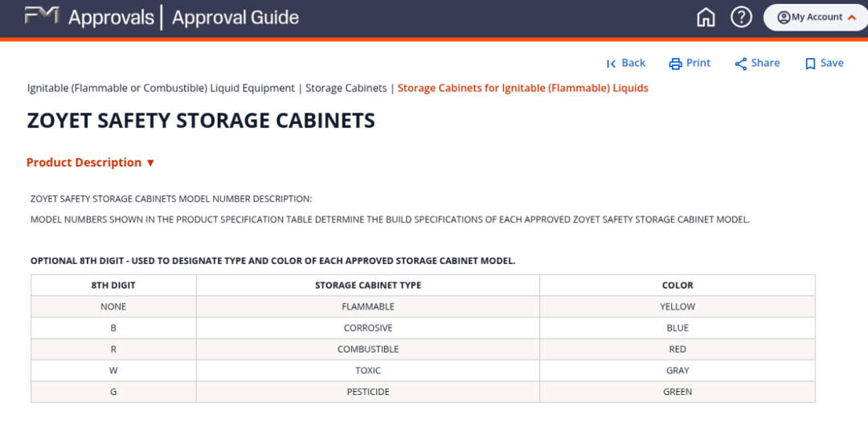Print this approval page
The image size is (868, 424).
pos(690,64)
